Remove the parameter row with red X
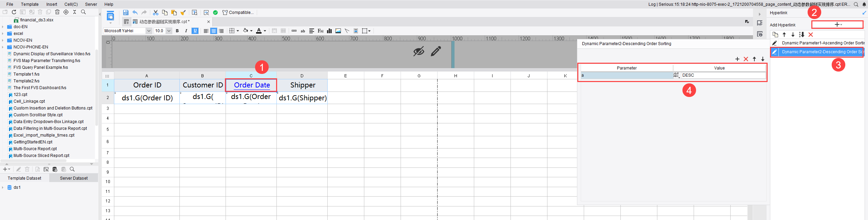This screenshot has width=868, height=220. (x=746, y=59)
